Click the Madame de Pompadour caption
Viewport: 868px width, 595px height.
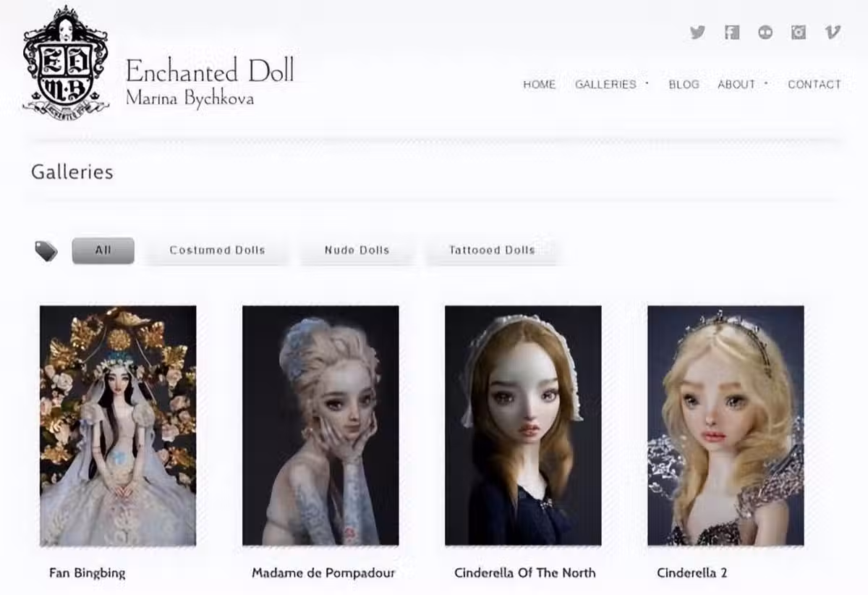point(323,573)
